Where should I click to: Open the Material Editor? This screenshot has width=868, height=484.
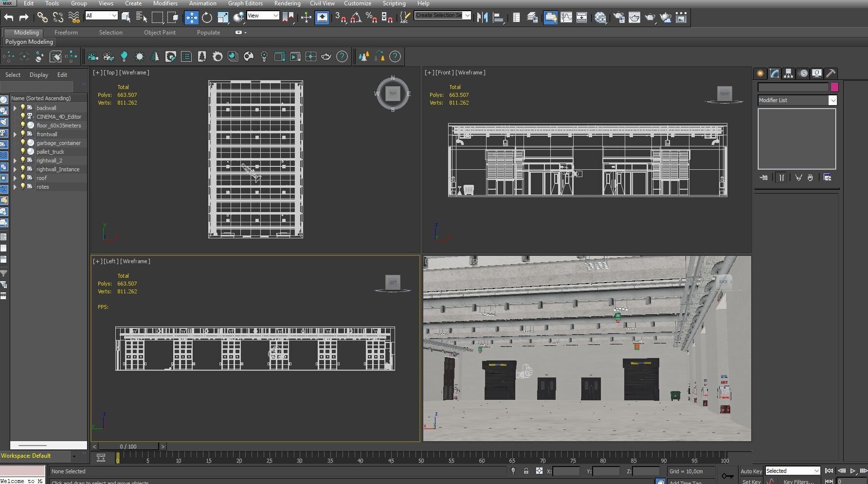tap(600, 18)
